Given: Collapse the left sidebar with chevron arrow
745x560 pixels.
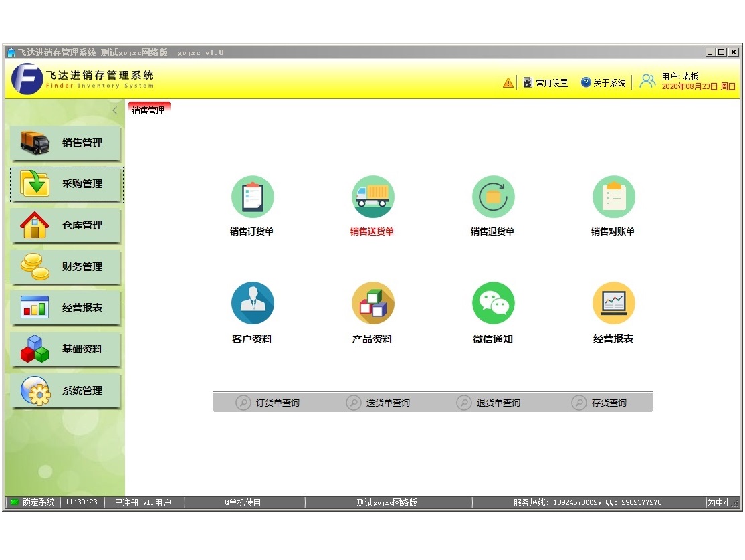Looking at the screenshot, I should [114, 110].
